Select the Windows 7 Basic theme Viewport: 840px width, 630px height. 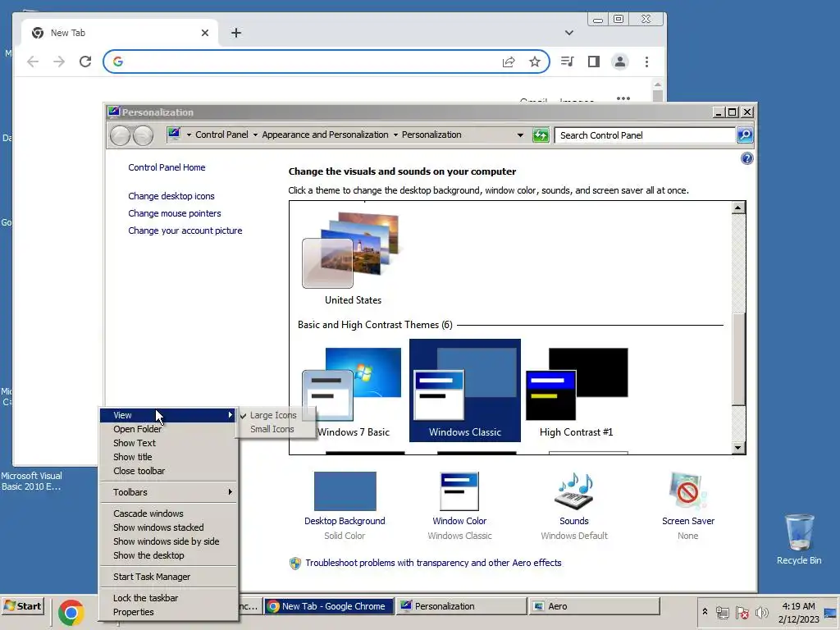(x=353, y=390)
